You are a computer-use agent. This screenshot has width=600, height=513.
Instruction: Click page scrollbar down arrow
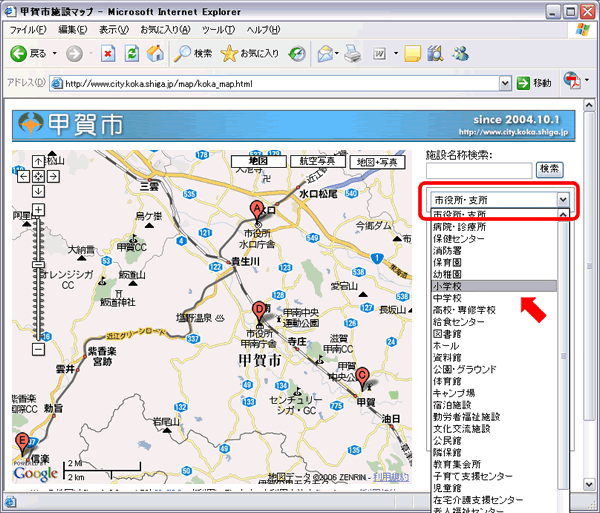590,484
